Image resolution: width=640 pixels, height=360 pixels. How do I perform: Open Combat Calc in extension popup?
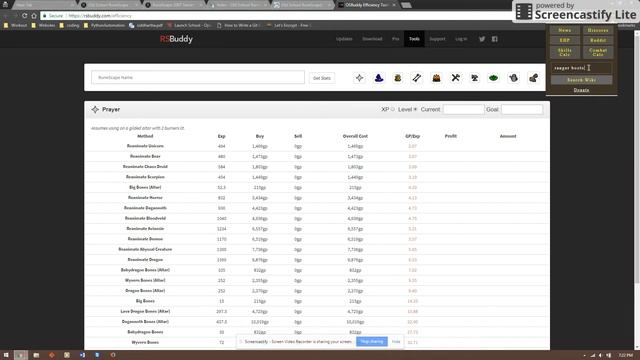click(x=598, y=52)
